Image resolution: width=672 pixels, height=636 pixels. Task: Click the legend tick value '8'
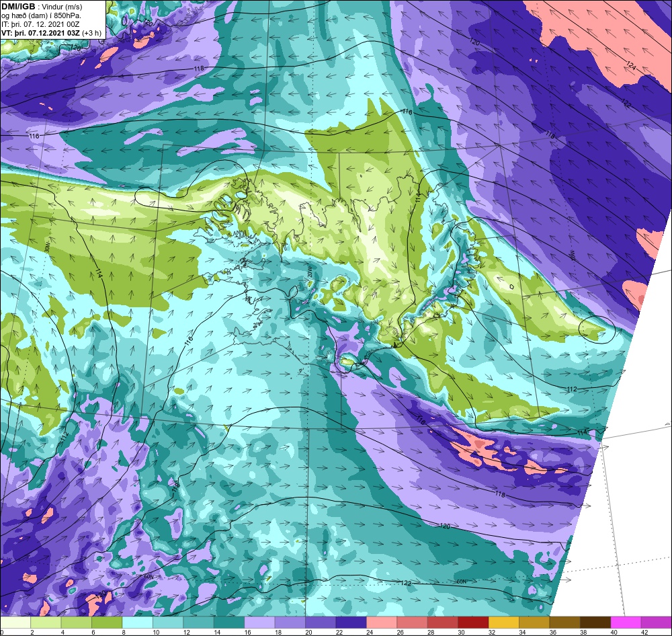122,632
